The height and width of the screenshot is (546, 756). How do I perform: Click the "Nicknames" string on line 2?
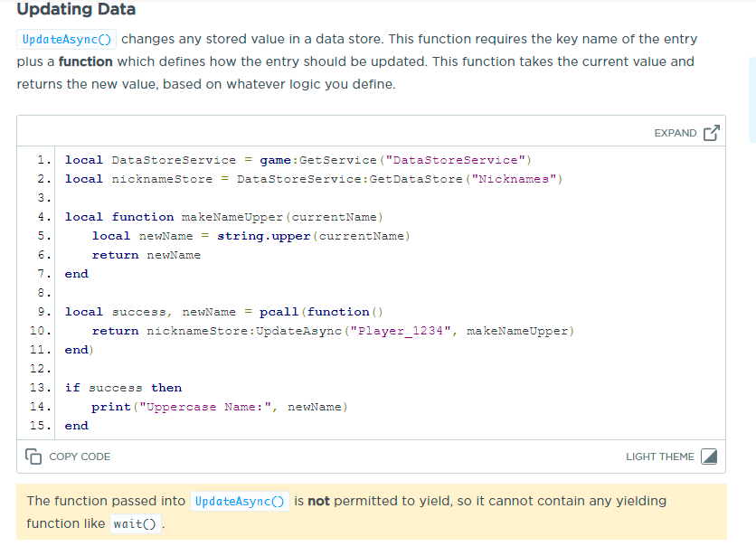(x=513, y=179)
